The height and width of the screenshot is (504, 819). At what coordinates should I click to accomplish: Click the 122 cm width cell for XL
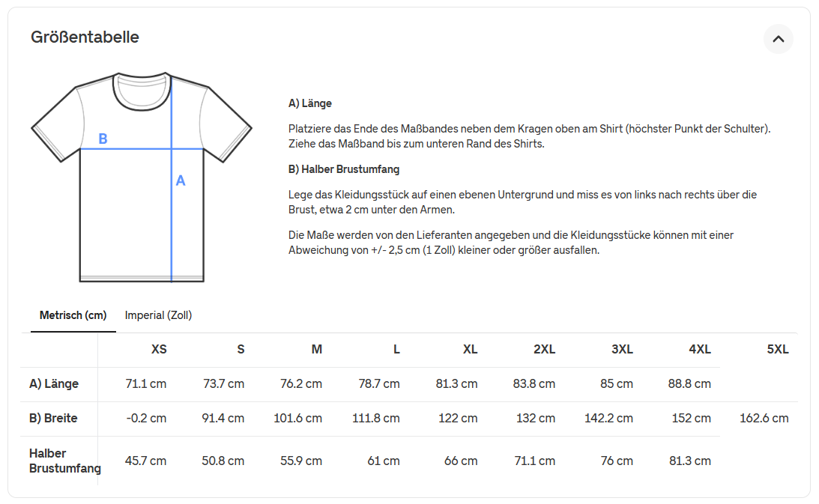[x=458, y=418]
